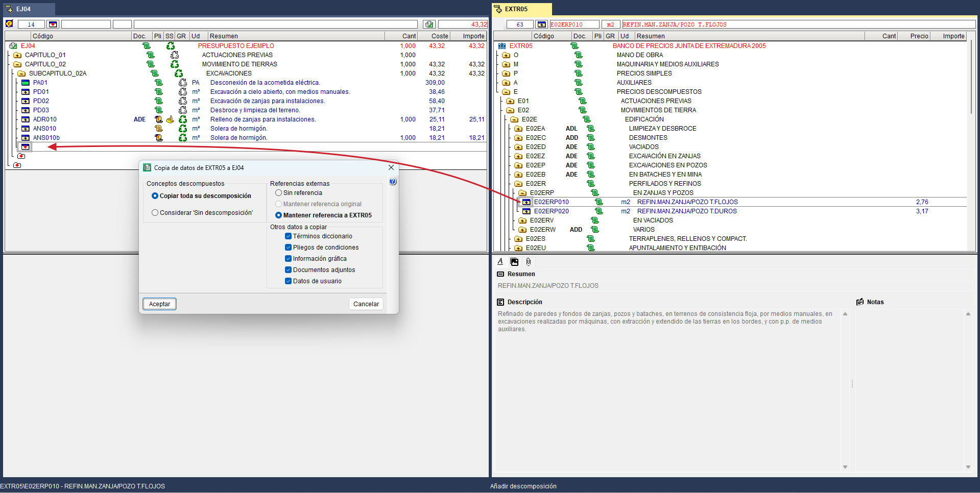This screenshot has width=980, height=493.
Task: Click the Descripción scrollbar down arrow
Action: coord(845,467)
